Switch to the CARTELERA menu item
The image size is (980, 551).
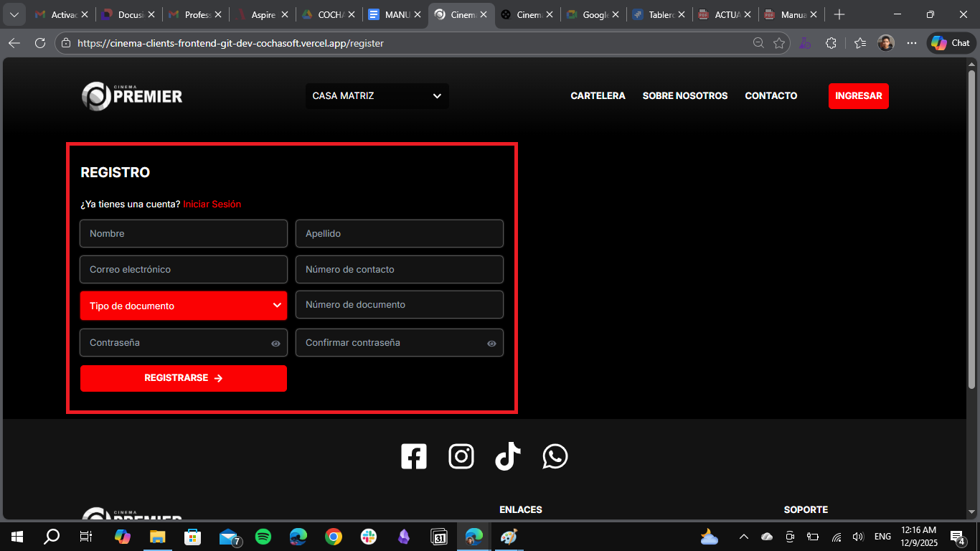[598, 95]
